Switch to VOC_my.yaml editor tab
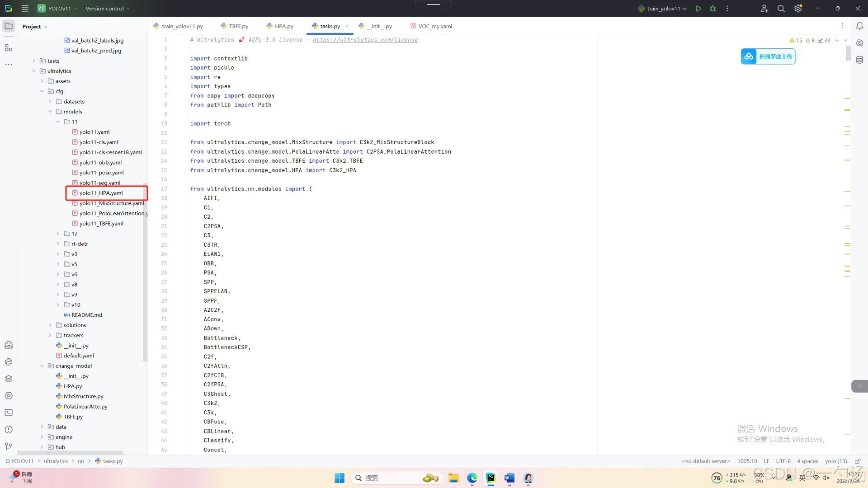 [431, 26]
